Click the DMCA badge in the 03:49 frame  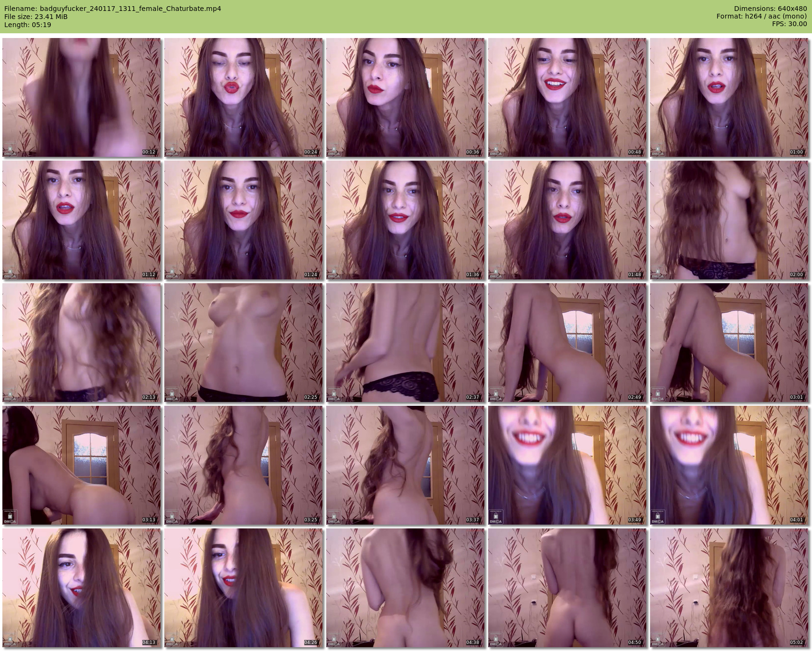(496, 517)
